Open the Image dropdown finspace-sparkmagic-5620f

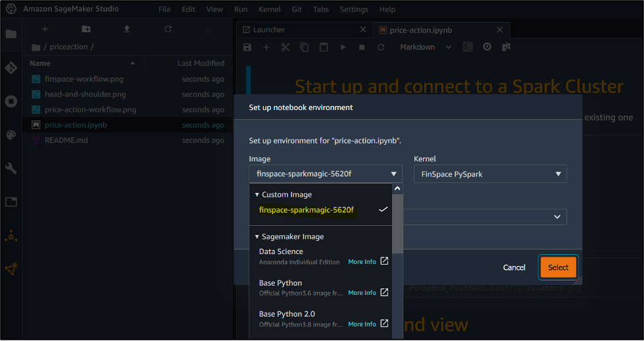(325, 174)
